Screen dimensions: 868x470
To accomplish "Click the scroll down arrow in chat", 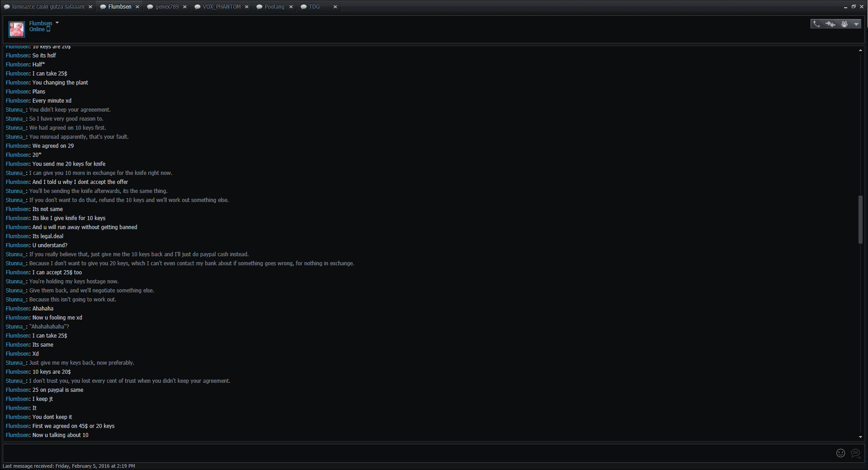I will [x=860, y=437].
